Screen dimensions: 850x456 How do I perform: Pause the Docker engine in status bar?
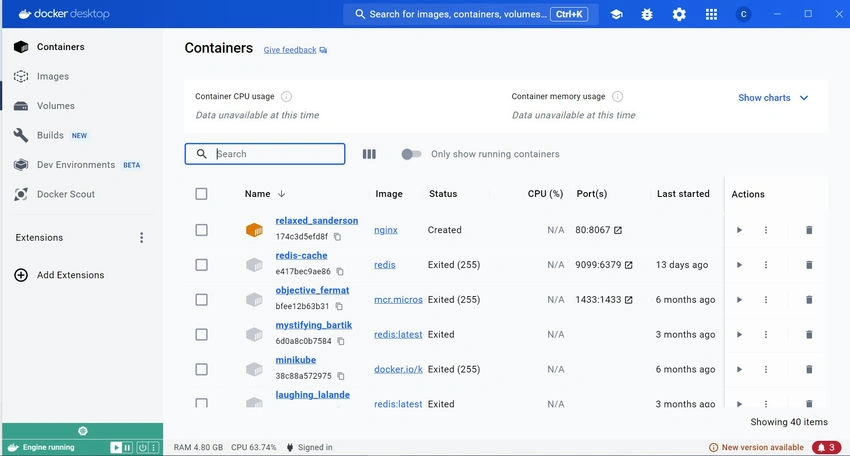tap(127, 447)
